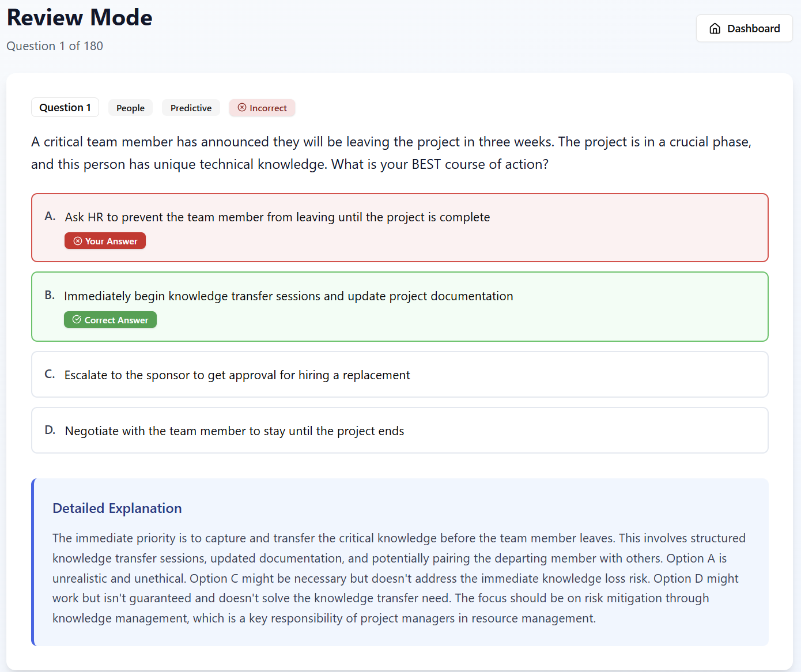The width and height of the screenshot is (801, 672).
Task: Select the Correct Answer badge on option B
Action: [110, 319]
